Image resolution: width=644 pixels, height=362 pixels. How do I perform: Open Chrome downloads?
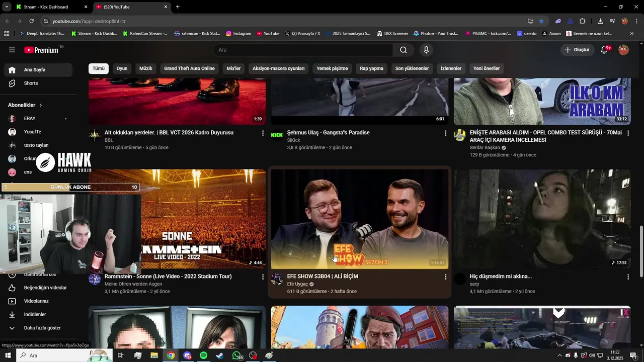pos(600,21)
